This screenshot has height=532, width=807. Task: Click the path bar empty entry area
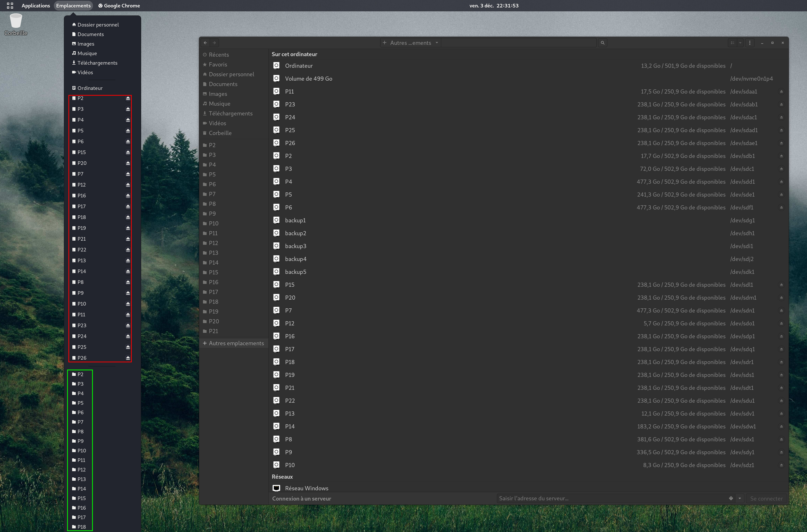coord(518,43)
